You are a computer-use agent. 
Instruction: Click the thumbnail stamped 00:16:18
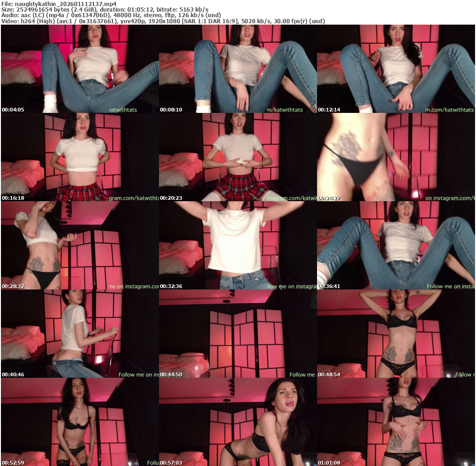tap(79, 157)
